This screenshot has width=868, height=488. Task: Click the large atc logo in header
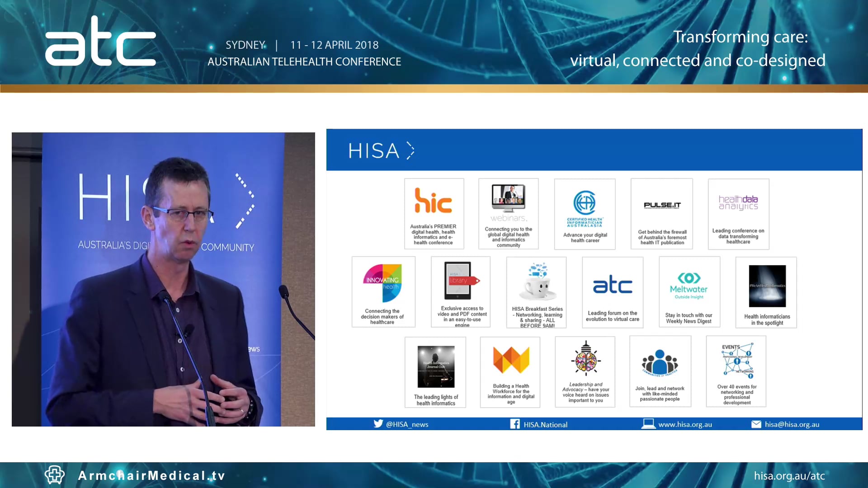coord(100,42)
